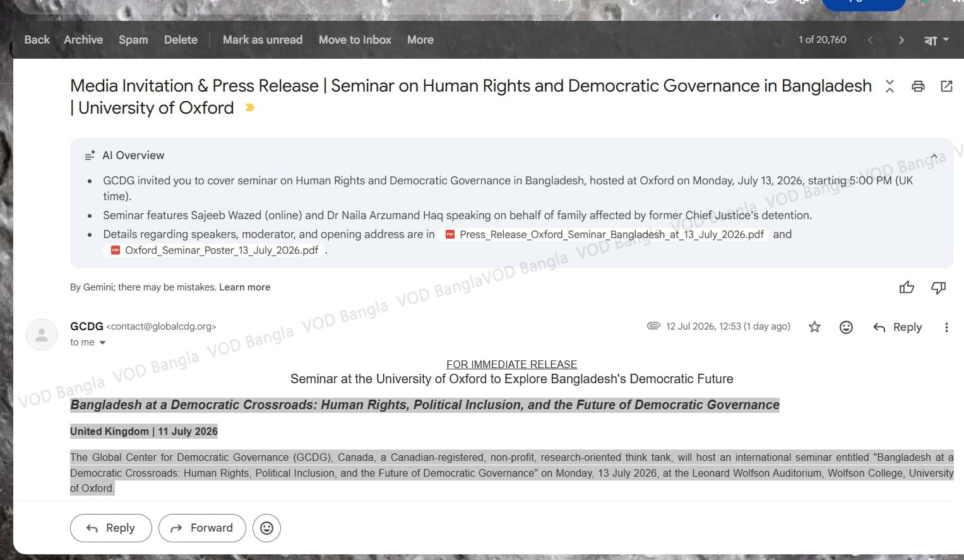Open the More actions menu
The width and height of the screenshot is (964, 560).
pos(420,40)
